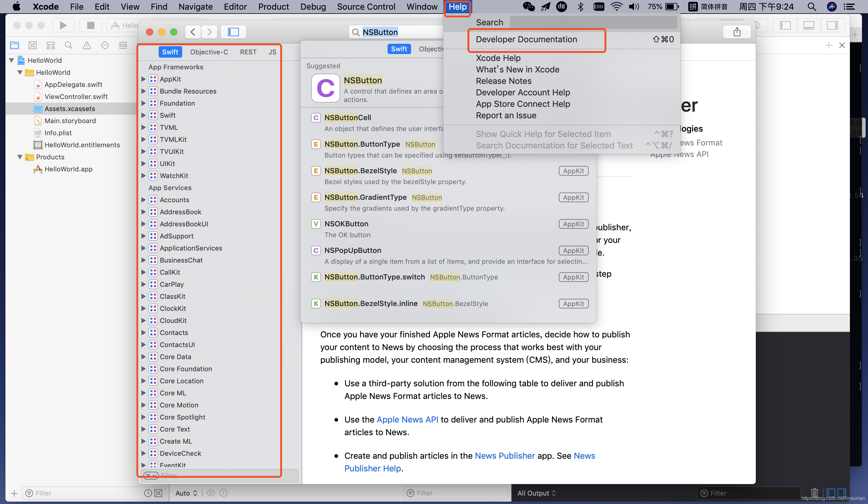Open Spotlight search in menu bar
The image size is (868, 504).
[812, 7]
